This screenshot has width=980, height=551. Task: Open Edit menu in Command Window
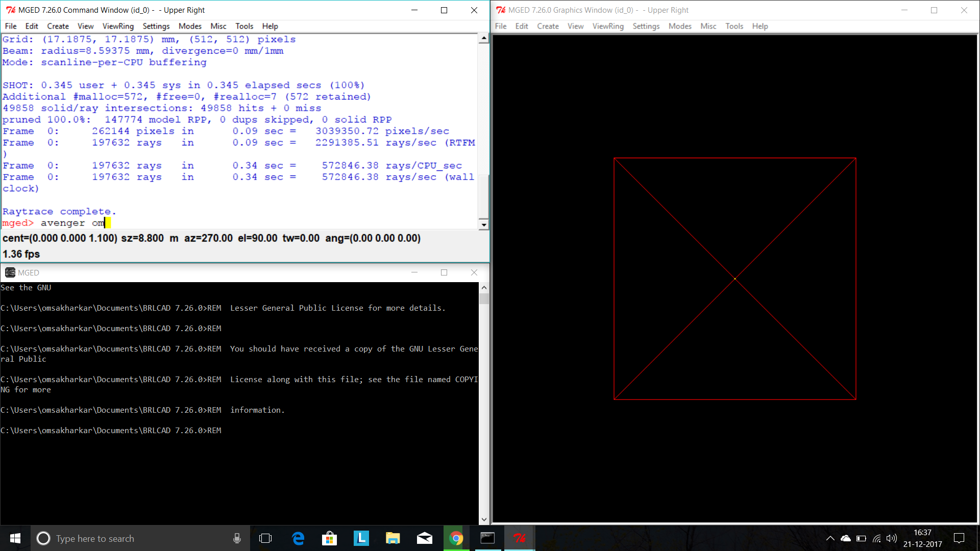[x=32, y=26]
